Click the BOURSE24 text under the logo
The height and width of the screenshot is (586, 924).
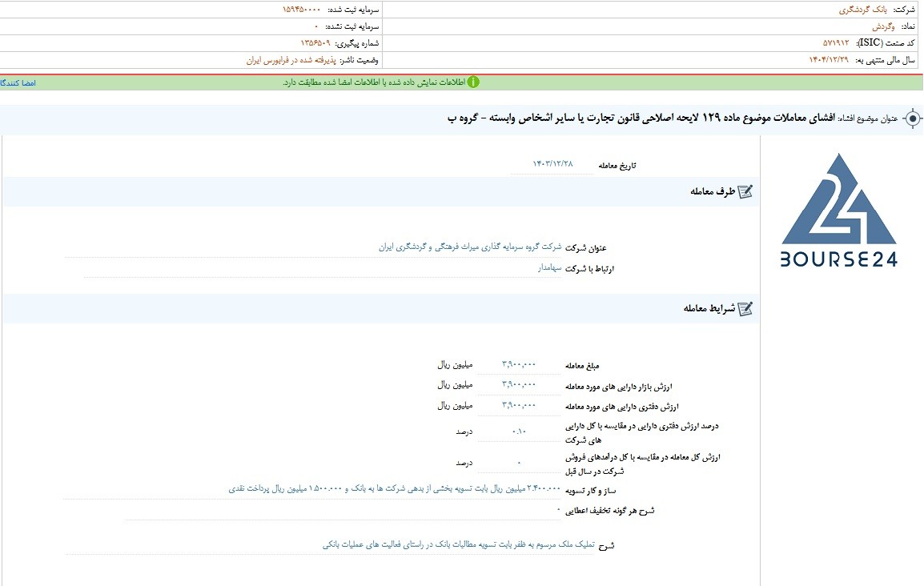tap(838, 259)
